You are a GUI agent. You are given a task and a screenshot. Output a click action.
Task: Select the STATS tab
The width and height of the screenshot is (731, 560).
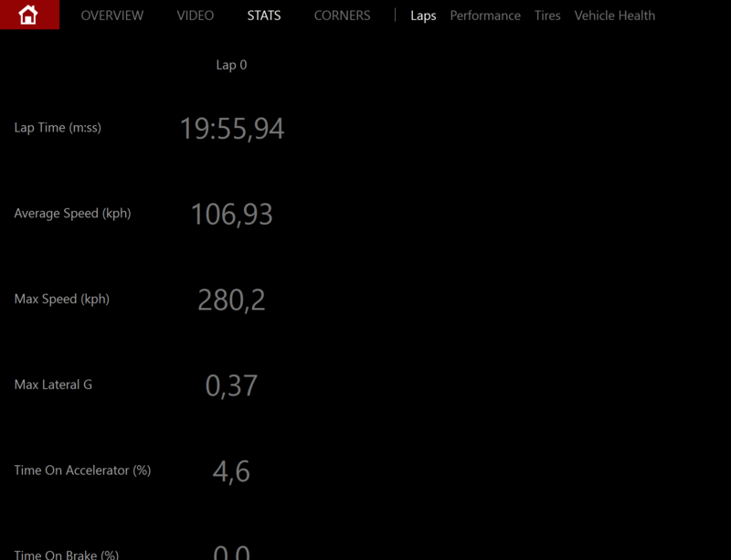tap(264, 16)
